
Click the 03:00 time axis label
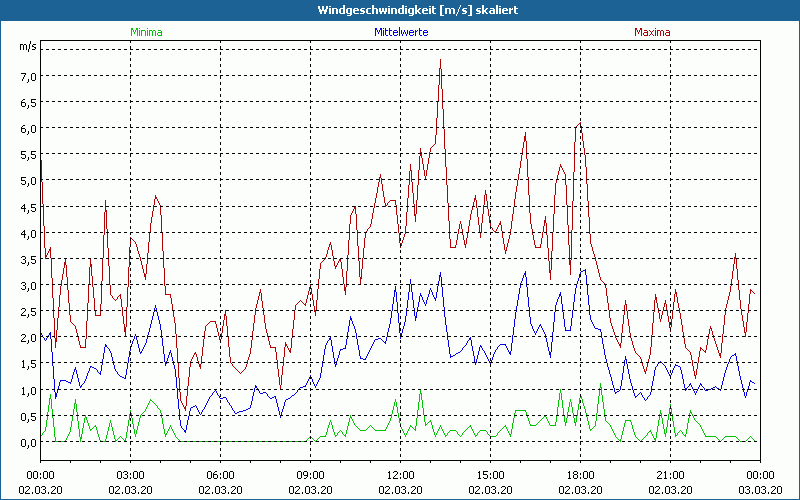click(131, 476)
